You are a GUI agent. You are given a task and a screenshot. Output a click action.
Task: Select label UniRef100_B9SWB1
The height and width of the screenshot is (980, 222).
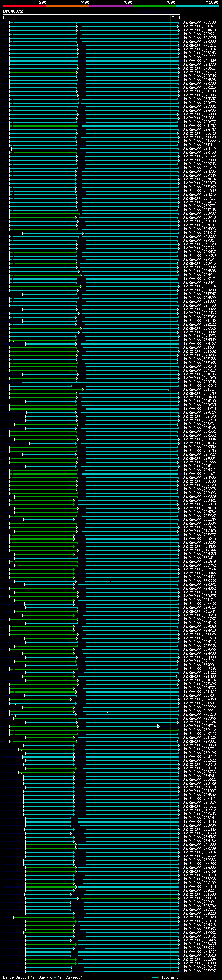[199, 106]
